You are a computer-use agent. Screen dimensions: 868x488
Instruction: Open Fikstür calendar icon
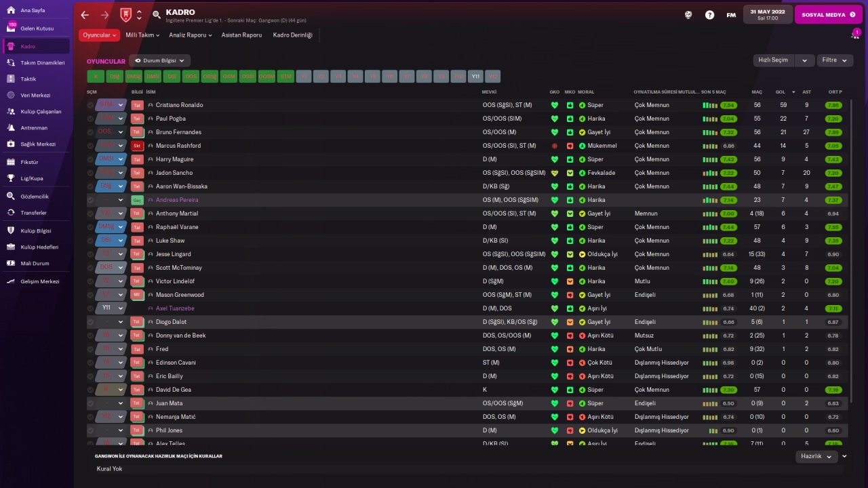tap(11, 163)
